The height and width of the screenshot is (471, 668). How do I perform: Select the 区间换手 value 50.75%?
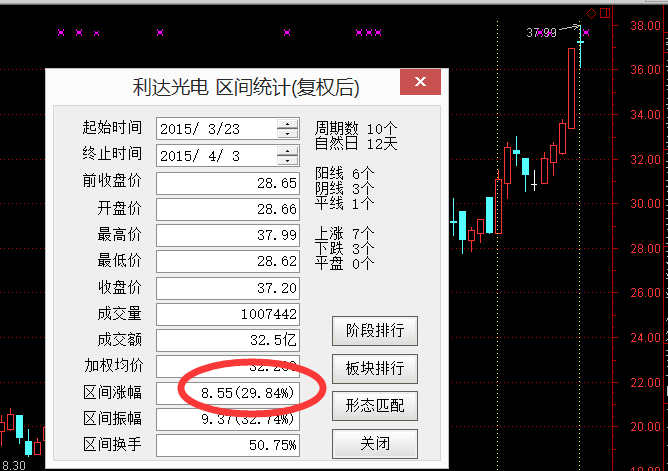(x=228, y=444)
